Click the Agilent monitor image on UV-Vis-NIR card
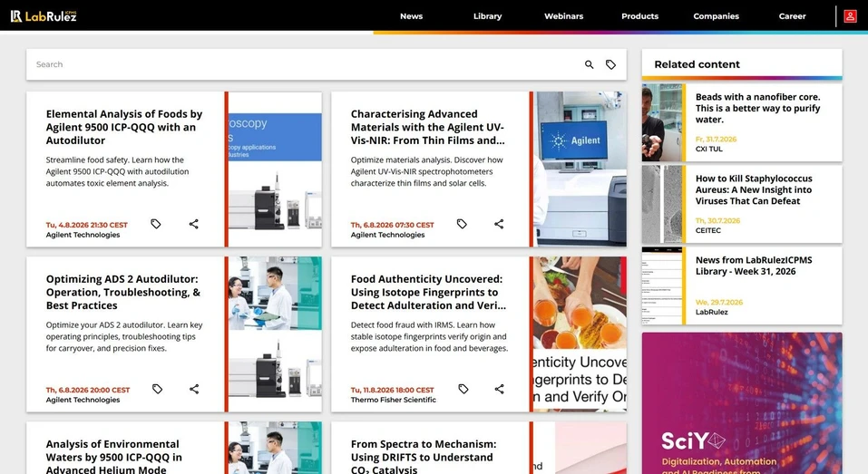 (x=580, y=169)
